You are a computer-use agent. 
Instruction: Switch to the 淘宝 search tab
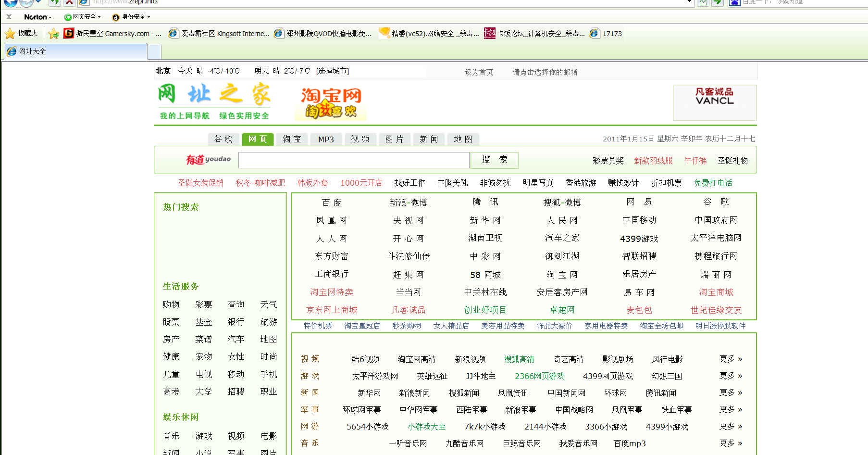[x=292, y=139]
